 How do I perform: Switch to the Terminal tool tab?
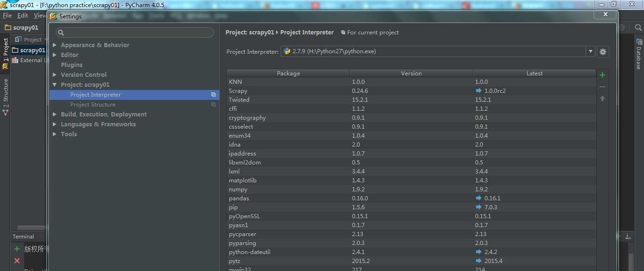[23, 237]
